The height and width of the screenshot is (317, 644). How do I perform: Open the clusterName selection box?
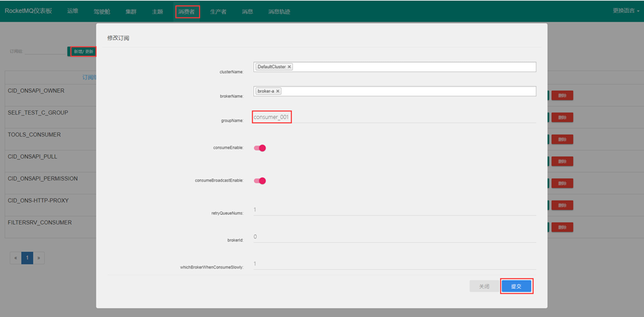(395, 67)
